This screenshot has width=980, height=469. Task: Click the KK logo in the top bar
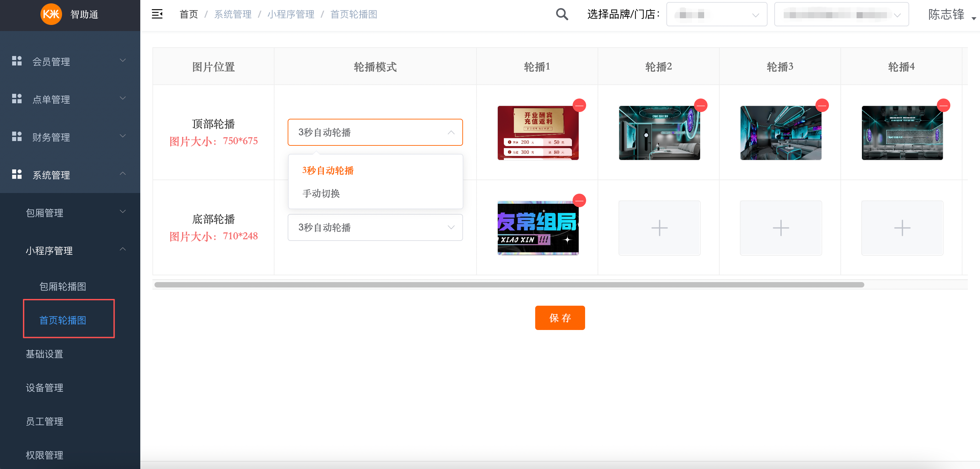(51, 15)
